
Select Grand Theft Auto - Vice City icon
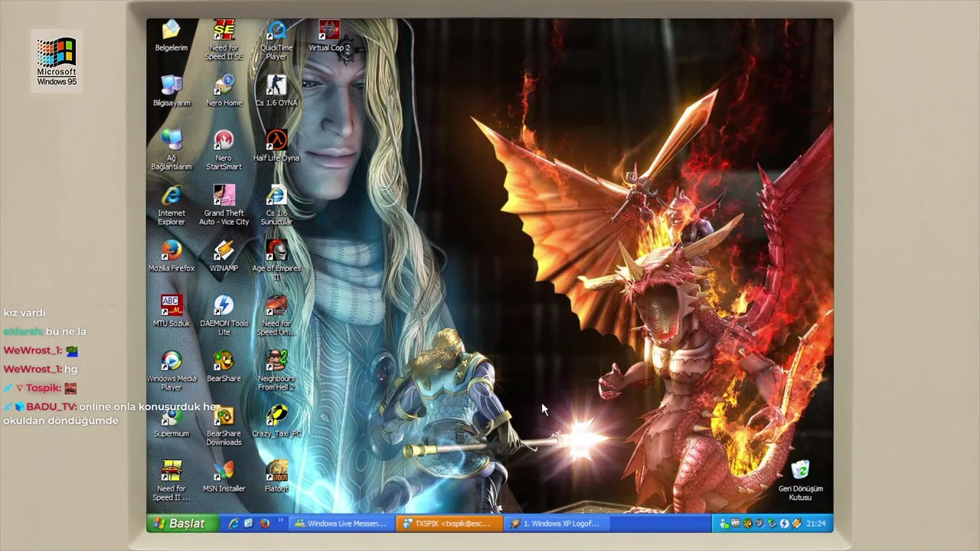(x=224, y=206)
